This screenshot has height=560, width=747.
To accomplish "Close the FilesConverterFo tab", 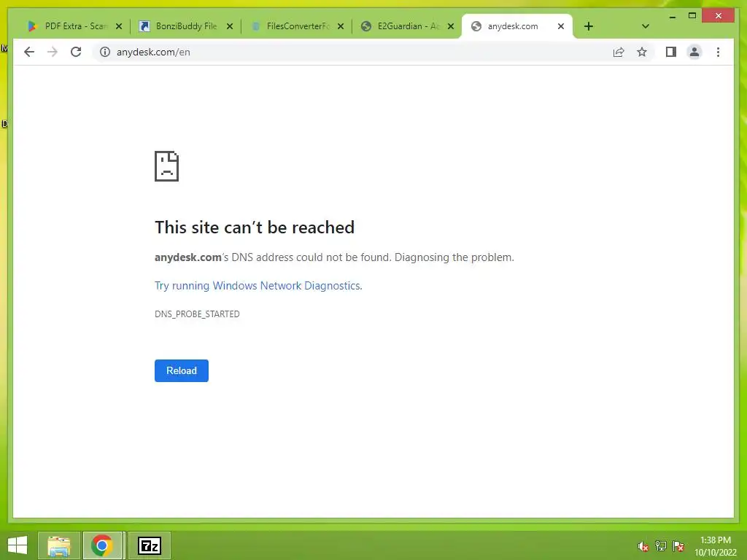I will click(x=341, y=26).
